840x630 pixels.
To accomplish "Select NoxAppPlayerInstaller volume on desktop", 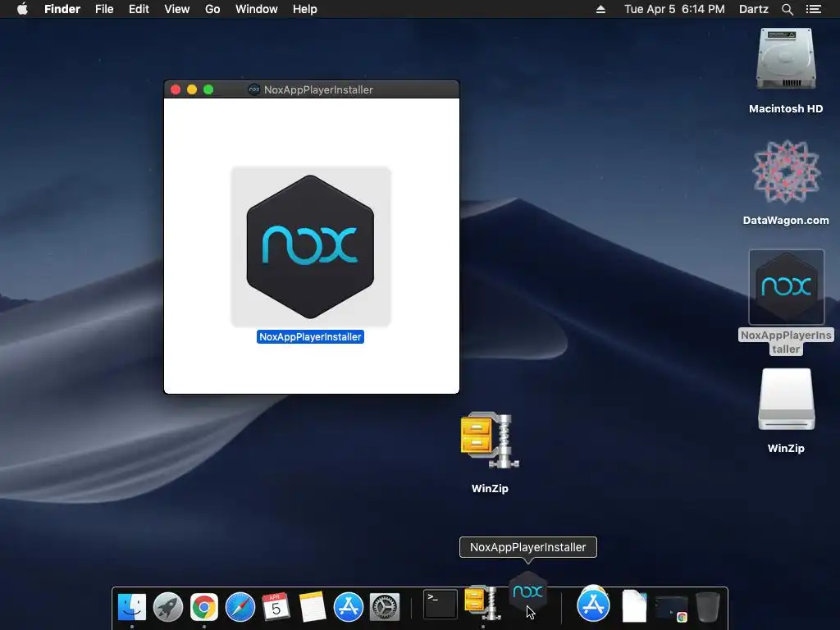I will coord(786,287).
